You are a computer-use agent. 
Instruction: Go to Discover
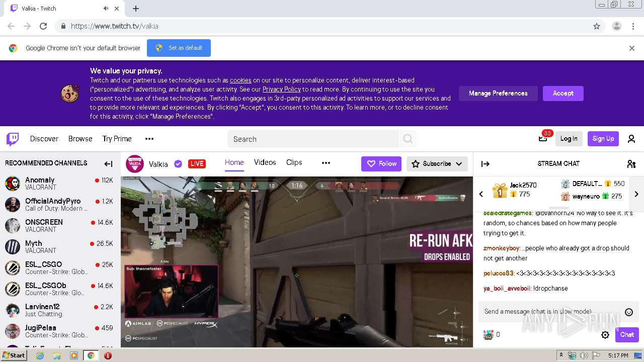point(44,139)
